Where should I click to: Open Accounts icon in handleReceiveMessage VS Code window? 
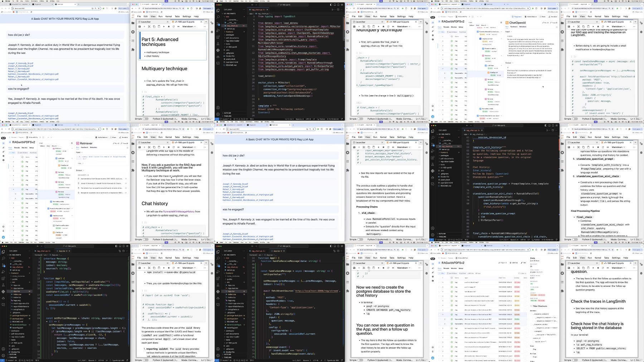coord(218,348)
